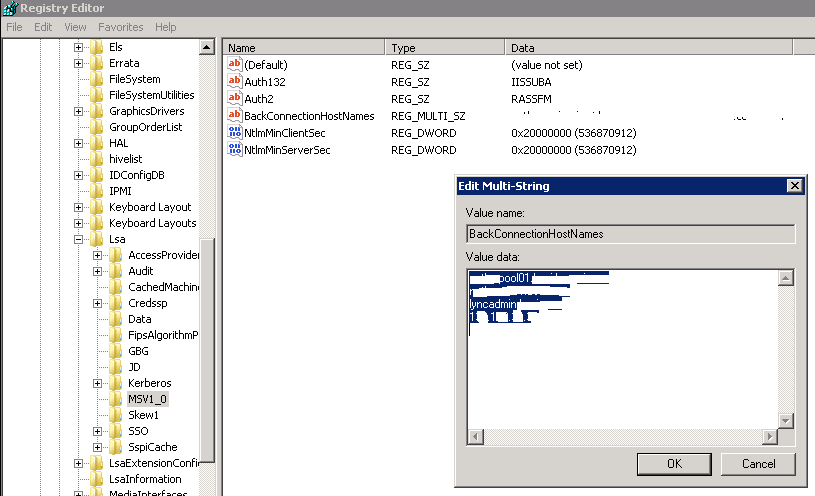Image resolution: width=815 pixels, height=496 pixels.
Task: Click the Auth2 string value icon
Action: [x=235, y=99]
